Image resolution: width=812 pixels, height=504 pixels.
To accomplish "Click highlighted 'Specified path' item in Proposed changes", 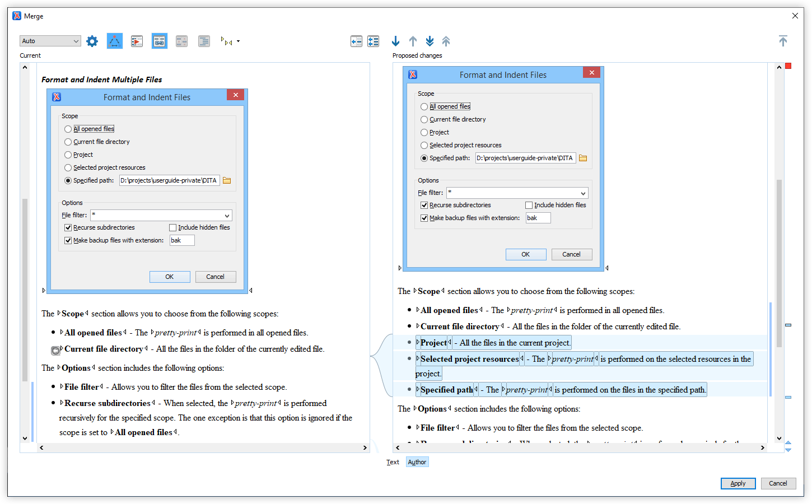I will tap(561, 390).
